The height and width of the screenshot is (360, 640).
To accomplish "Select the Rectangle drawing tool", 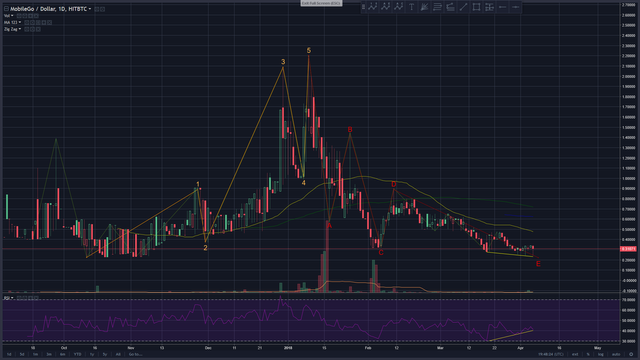I will pyautogui.click(x=476, y=7).
